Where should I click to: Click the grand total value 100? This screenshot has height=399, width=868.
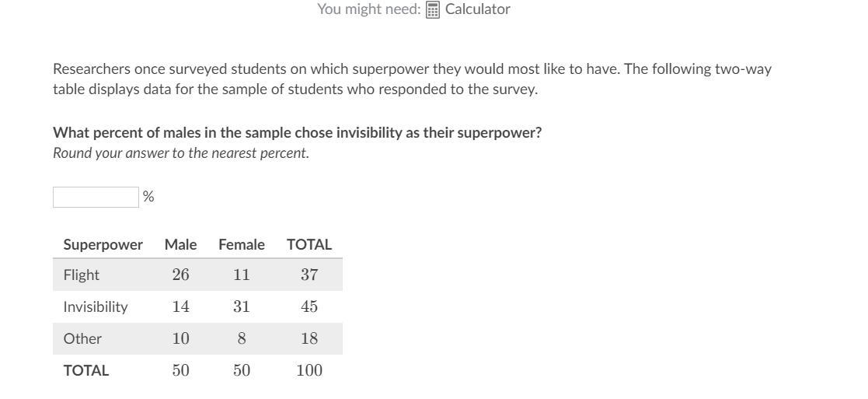pos(309,370)
